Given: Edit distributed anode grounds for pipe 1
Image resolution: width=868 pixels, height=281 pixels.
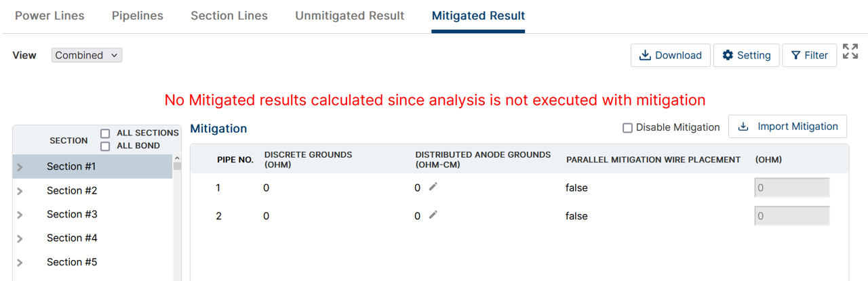Looking at the screenshot, I should pyautogui.click(x=433, y=188).
